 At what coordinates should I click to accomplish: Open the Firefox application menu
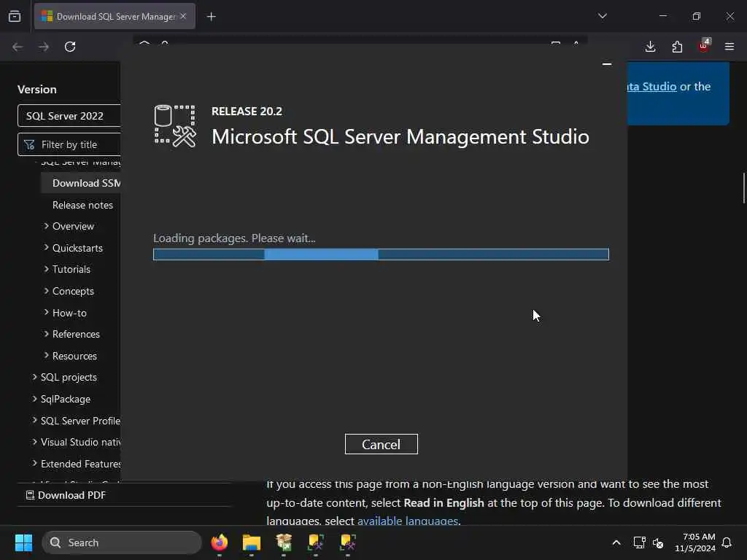pos(729,47)
